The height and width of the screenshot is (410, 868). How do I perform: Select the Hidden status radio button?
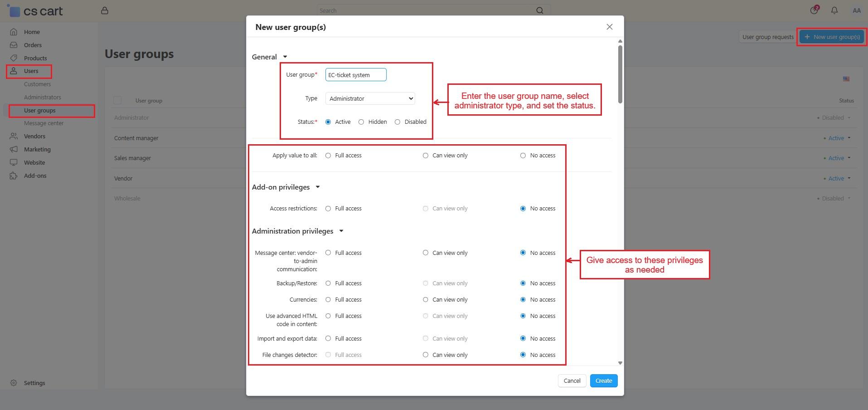coord(361,122)
